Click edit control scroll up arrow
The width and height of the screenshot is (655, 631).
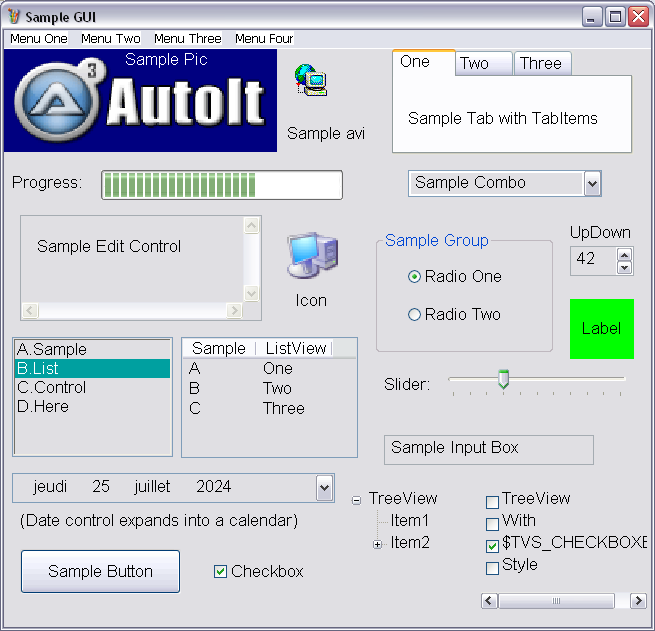point(251,226)
